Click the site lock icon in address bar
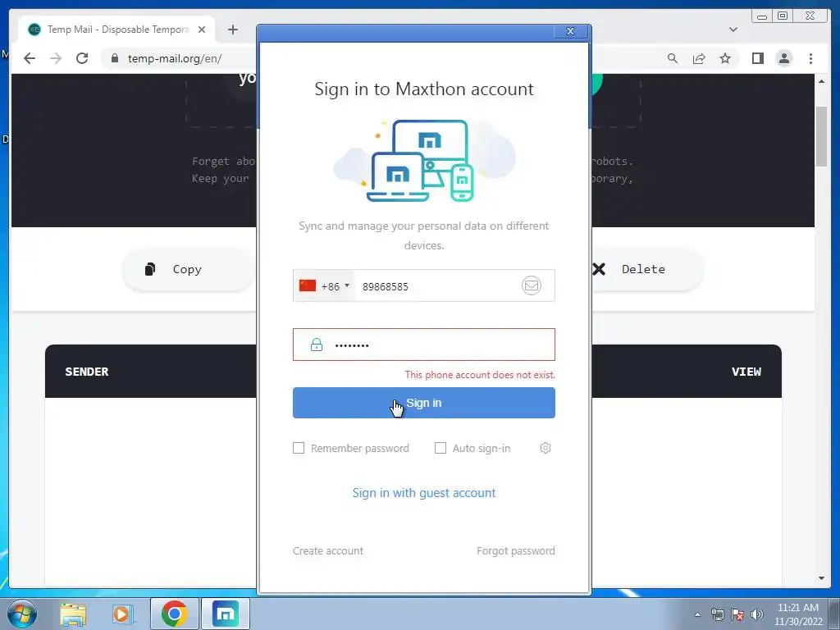 click(x=114, y=58)
